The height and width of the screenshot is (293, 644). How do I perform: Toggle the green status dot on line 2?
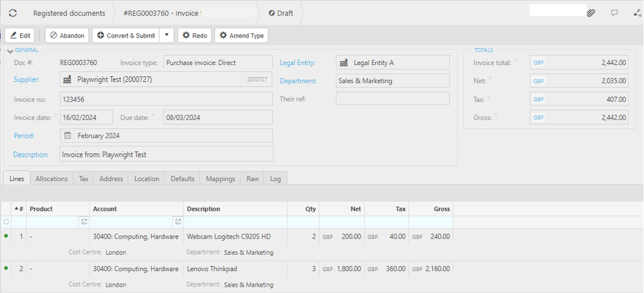click(x=6, y=269)
